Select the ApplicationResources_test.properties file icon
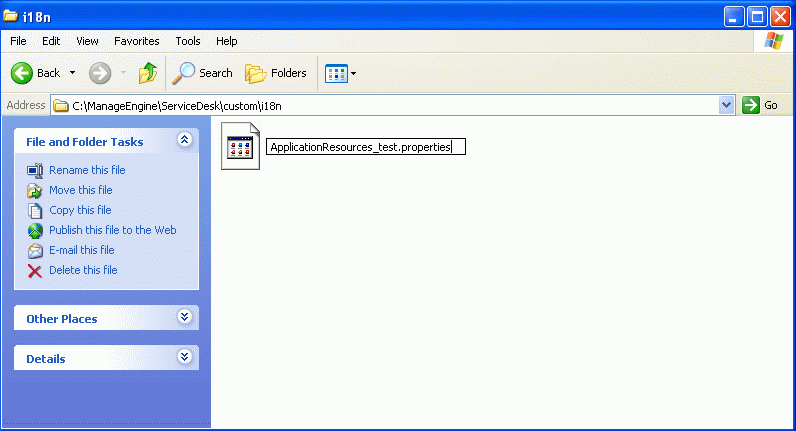Viewport: 796px width, 431px height. coord(241,146)
